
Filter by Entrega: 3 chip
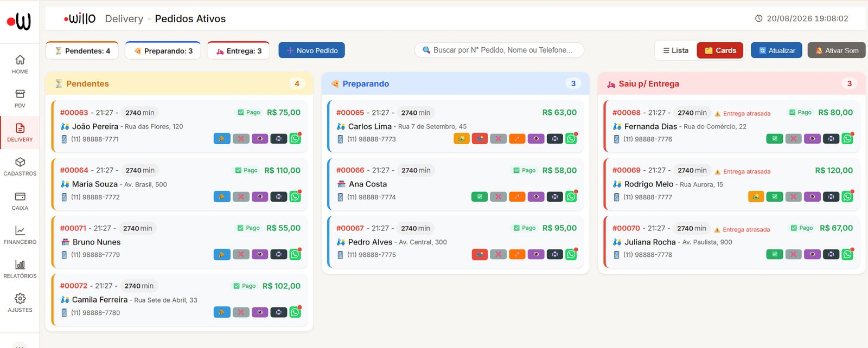point(239,50)
